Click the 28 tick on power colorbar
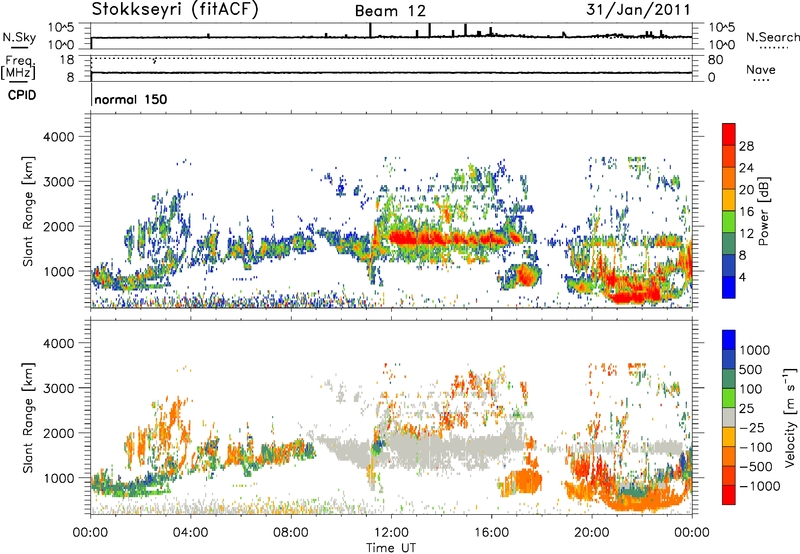Viewport: 800px width, 554px height. click(746, 146)
